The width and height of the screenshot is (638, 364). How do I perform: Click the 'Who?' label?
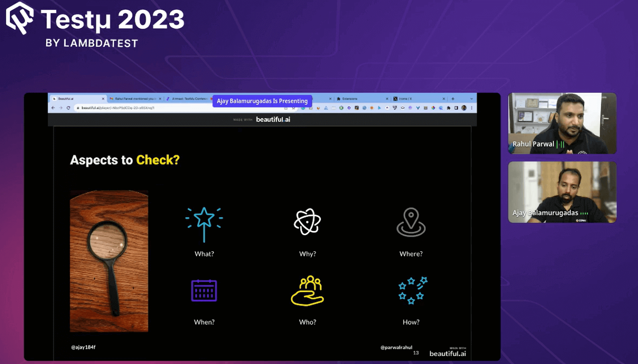[x=307, y=322]
